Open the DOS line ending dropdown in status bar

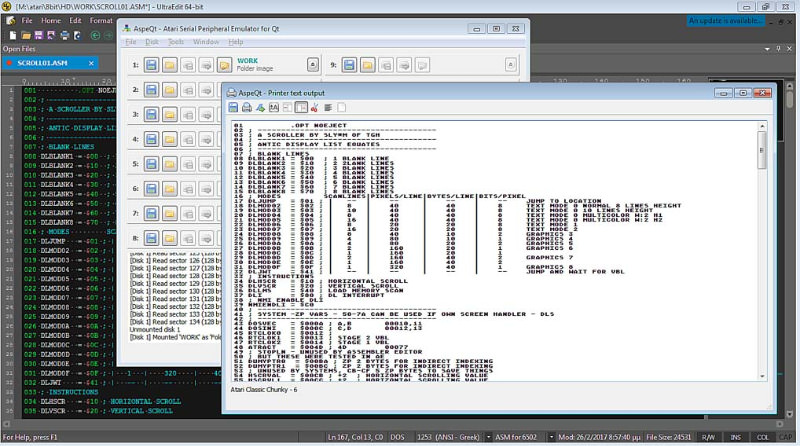(x=398, y=437)
